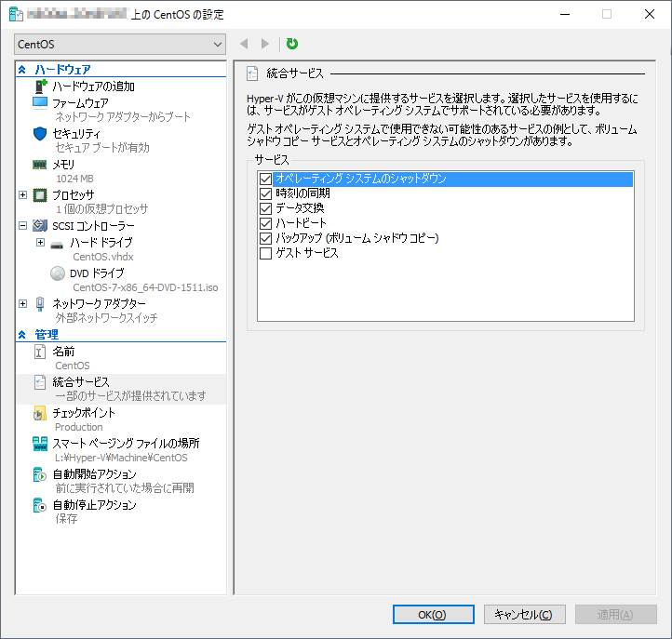Viewport: 672px width, 639px height.
Task: Click the 1024 MB memory value
Action: (74, 179)
